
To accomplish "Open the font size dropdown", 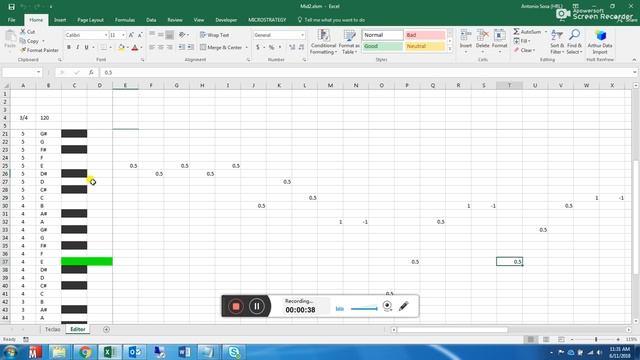I will tap(123, 35).
